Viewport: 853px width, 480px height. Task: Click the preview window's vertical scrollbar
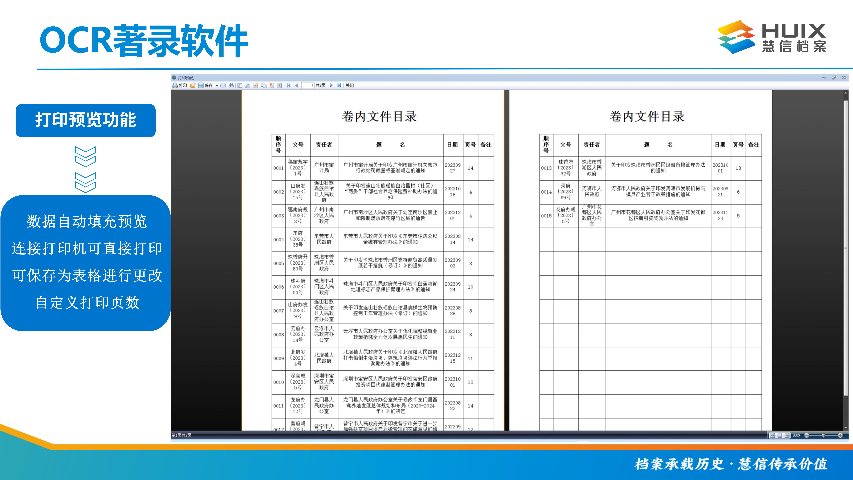click(x=846, y=260)
